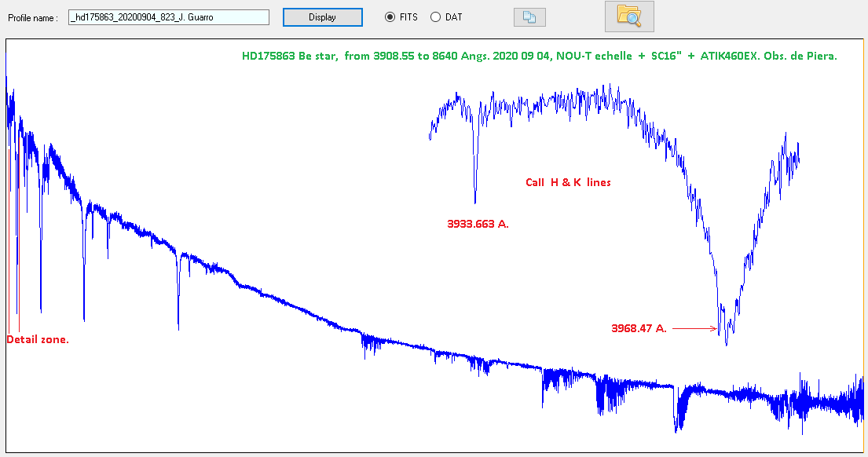Screen dimensions: 868x457
Task: Click the 'Detail zone.' red annotation
Action: (x=38, y=340)
